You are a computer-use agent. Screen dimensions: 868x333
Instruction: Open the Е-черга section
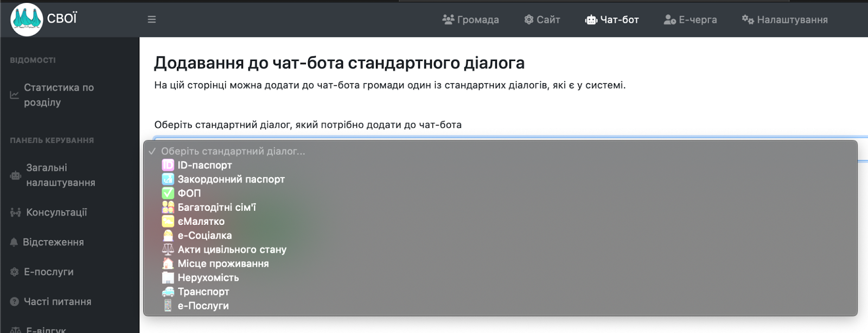[690, 20]
